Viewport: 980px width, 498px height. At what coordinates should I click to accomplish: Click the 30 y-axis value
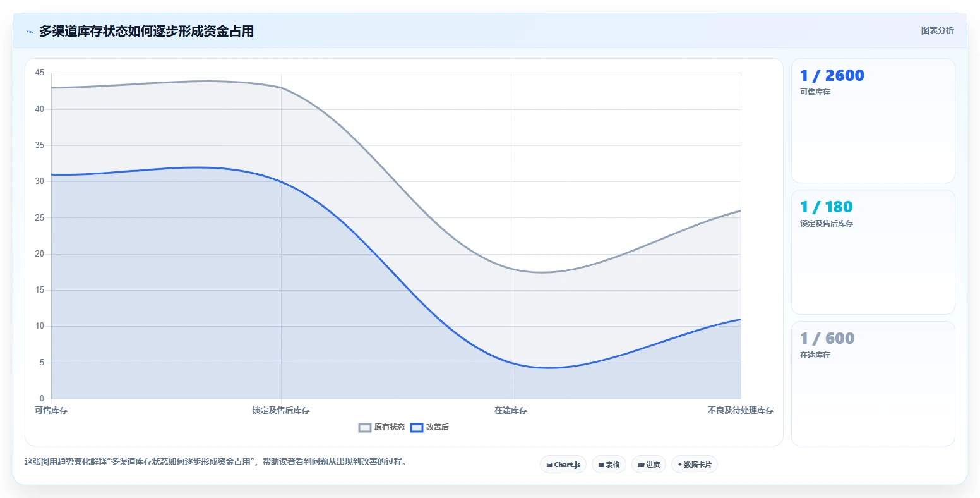[x=40, y=181]
